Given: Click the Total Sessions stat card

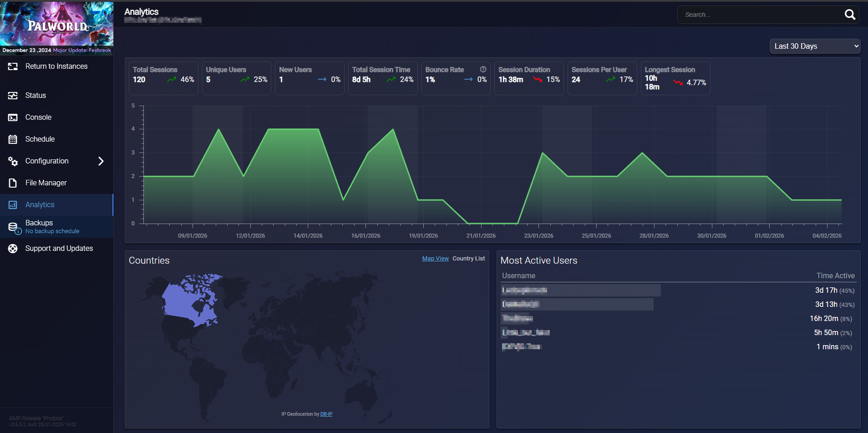Looking at the screenshot, I should coord(163,78).
